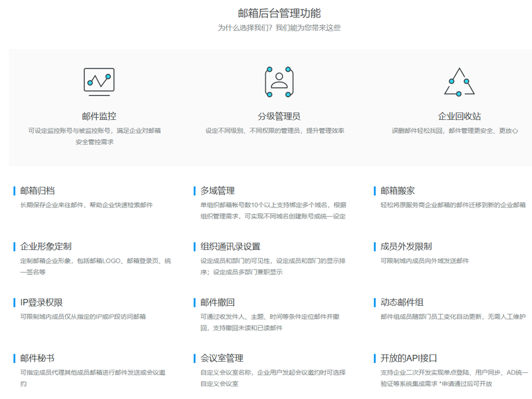Open the 多域管理 feature heading
This screenshot has width=532, height=399.
pyautogui.click(x=217, y=191)
